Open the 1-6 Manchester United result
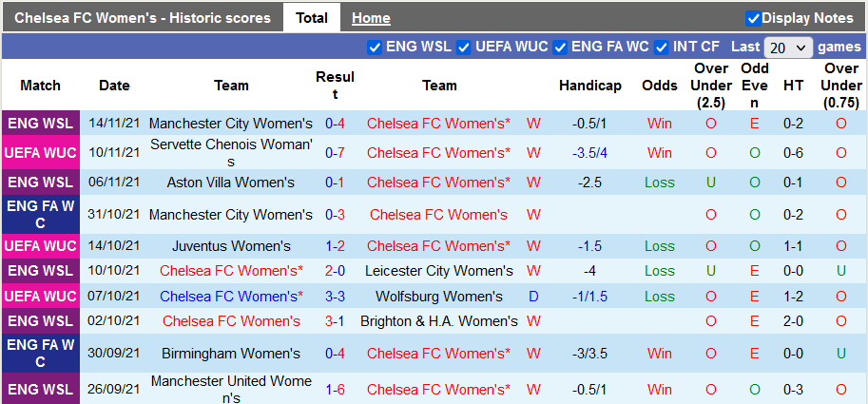 click(335, 390)
